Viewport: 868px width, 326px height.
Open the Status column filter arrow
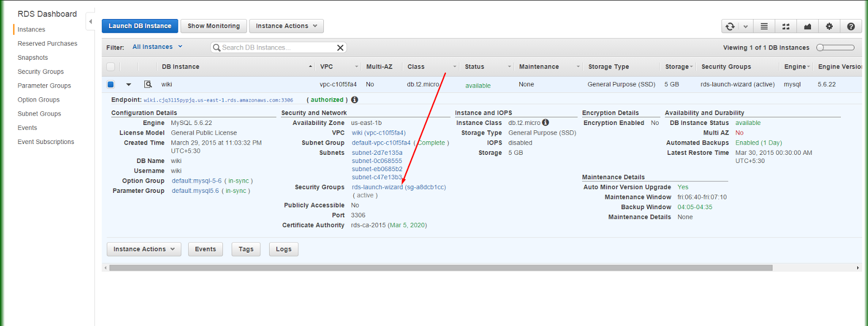[509, 67]
